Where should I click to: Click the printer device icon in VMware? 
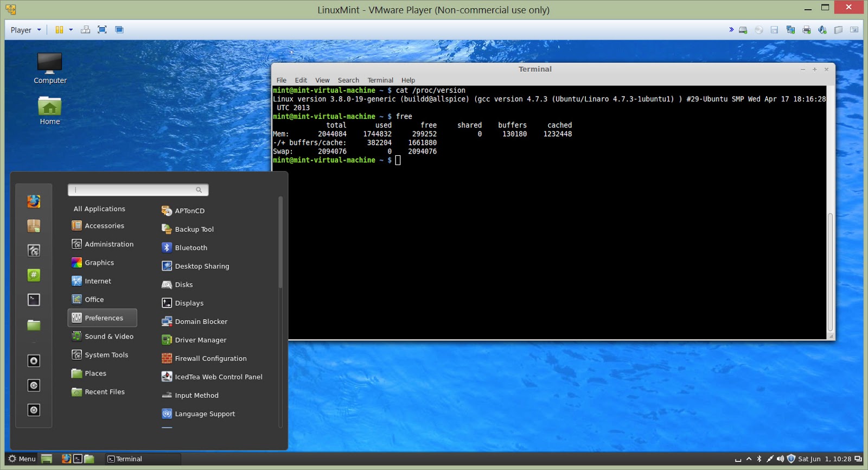tap(807, 30)
